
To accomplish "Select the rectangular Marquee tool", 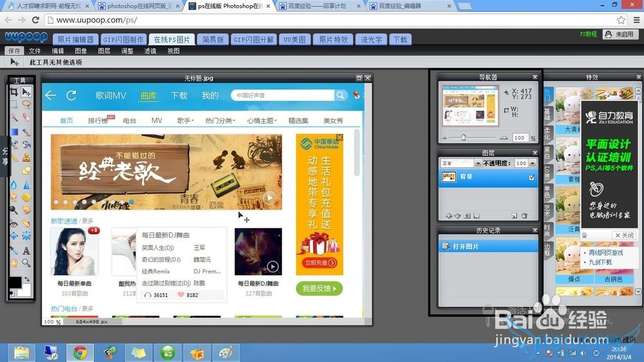I will (14, 104).
